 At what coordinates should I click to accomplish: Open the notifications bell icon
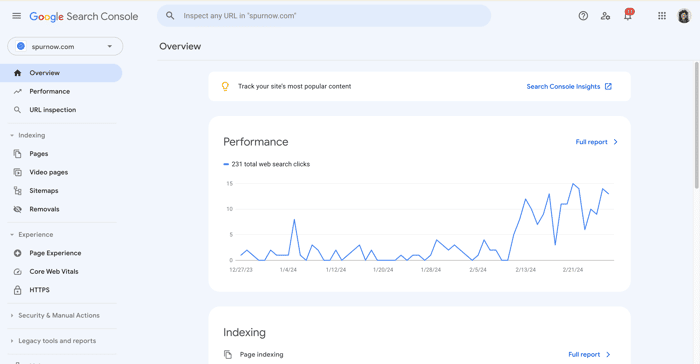[628, 15]
